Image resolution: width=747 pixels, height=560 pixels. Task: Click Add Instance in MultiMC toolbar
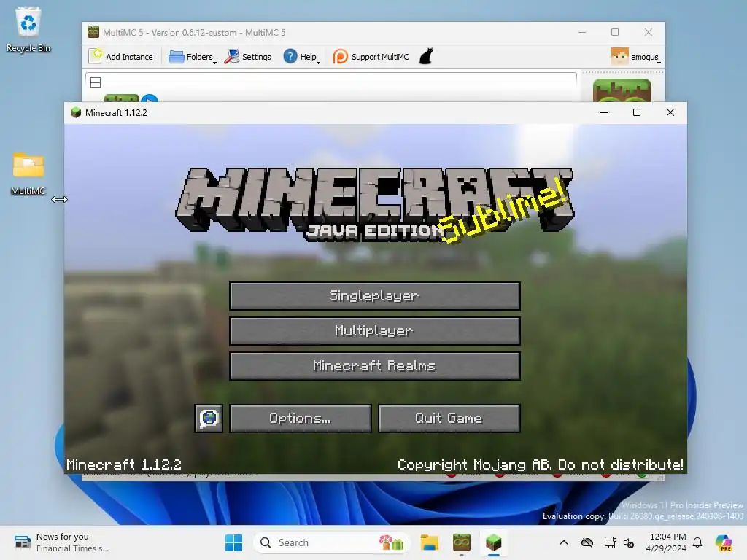click(121, 57)
